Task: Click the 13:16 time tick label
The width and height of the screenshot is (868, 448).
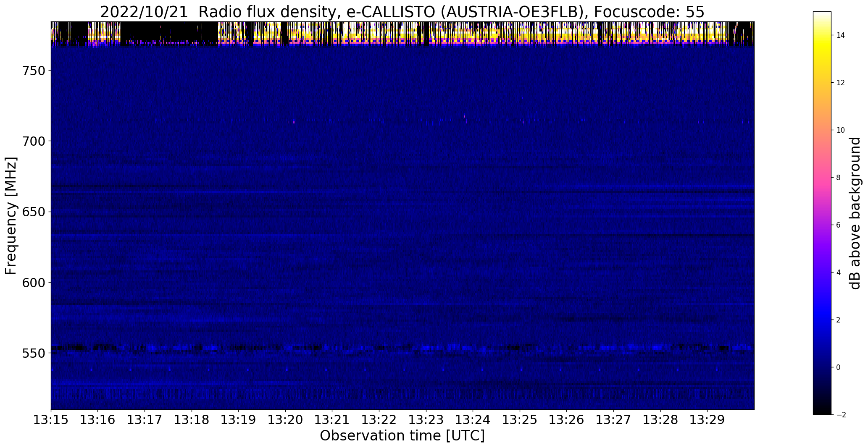Action: [x=98, y=420]
